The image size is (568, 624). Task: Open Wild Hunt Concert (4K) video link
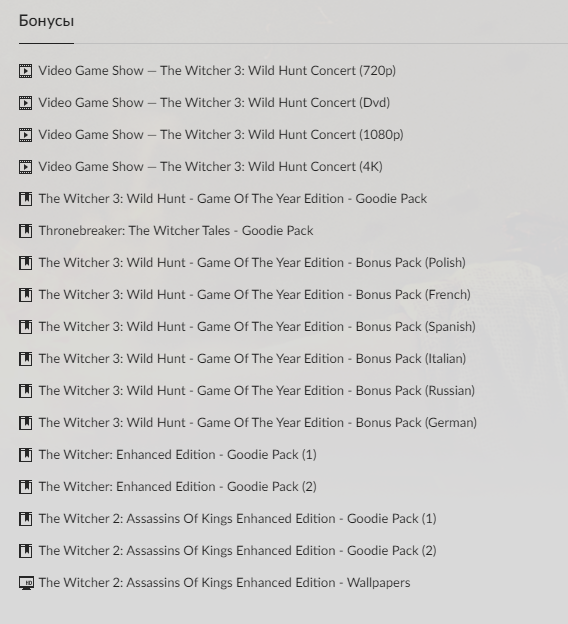pos(211,166)
